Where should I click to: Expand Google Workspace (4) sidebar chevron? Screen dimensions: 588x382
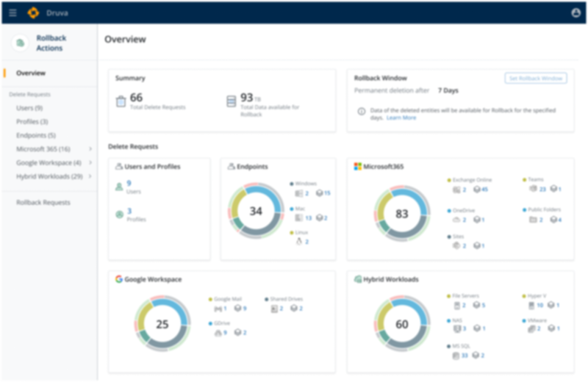[x=90, y=162]
